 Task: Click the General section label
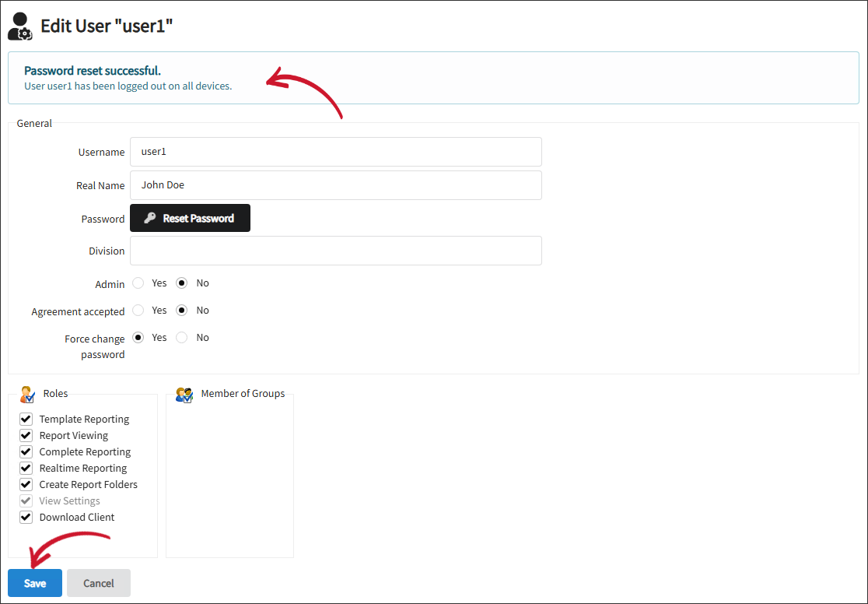pos(34,123)
